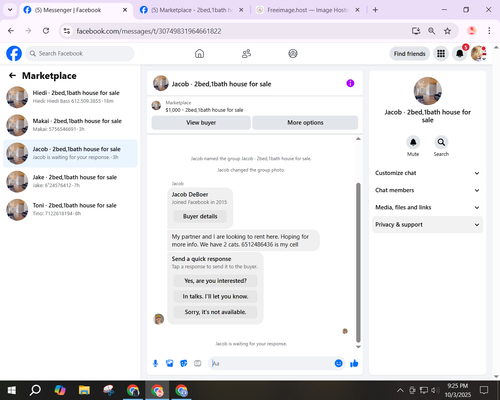Image resolution: width=500 pixels, height=400 pixels.
Task: Open the $1,000 Marketplace listing link
Action: click(204, 110)
